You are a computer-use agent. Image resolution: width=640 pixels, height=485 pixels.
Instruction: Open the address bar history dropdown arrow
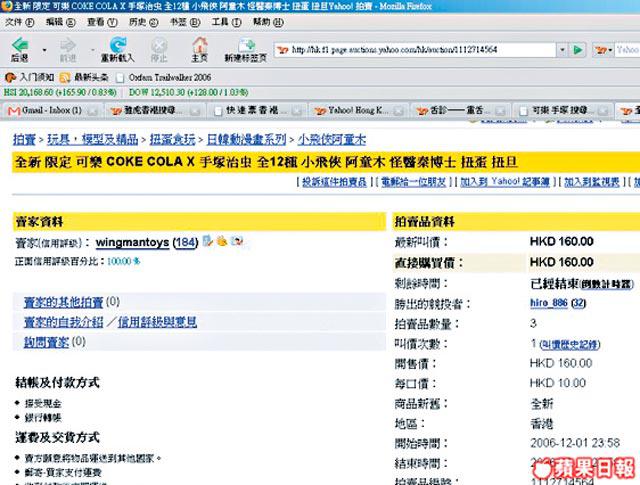562,50
